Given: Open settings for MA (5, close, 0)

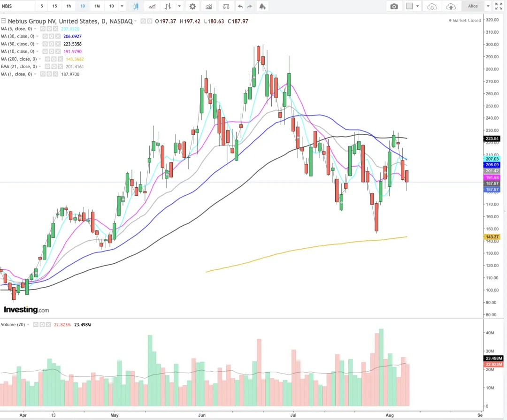Looking at the screenshot, I should 50,29.
